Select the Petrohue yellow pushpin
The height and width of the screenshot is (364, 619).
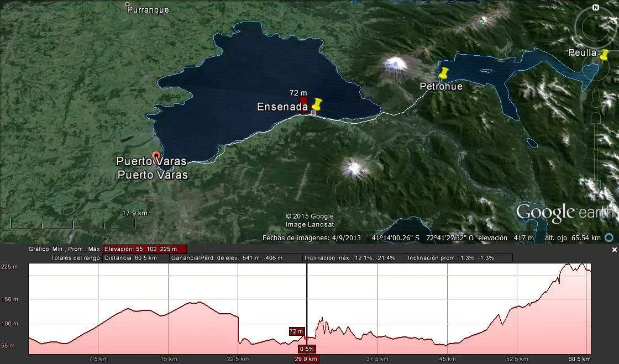click(443, 73)
